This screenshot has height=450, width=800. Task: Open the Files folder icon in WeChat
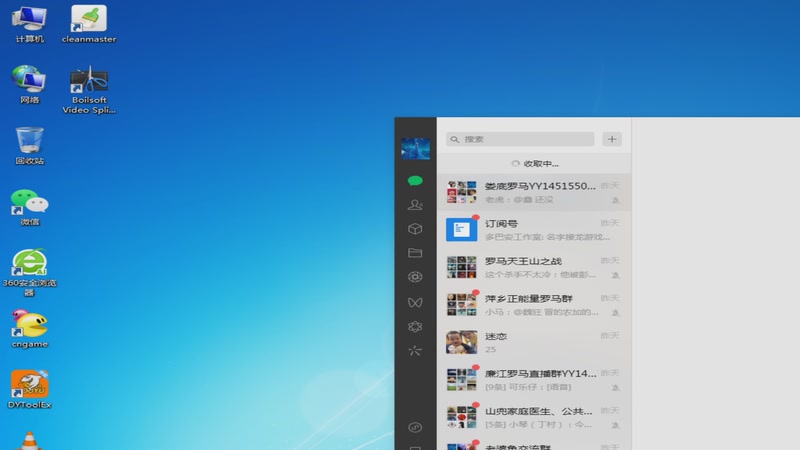[x=415, y=253]
